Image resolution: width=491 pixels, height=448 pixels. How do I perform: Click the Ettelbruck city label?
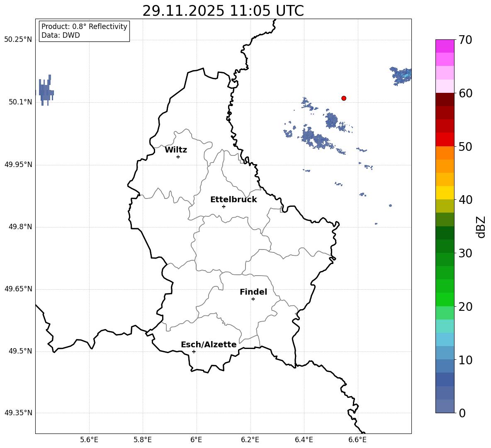point(233,200)
